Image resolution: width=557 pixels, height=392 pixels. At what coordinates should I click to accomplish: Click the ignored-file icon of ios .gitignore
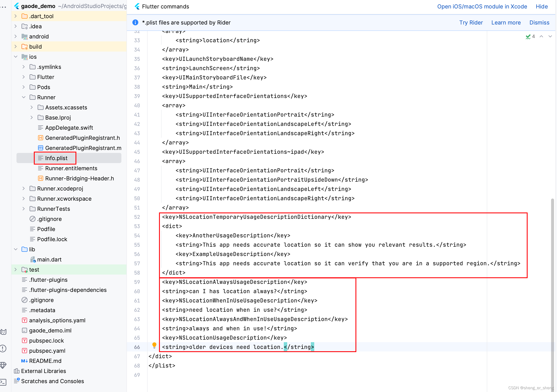click(33, 219)
